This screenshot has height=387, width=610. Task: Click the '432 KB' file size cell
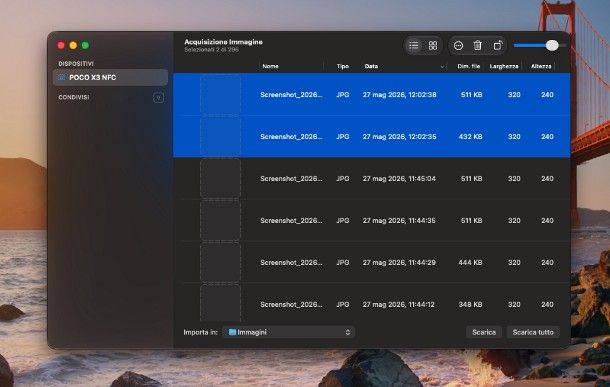coord(470,137)
